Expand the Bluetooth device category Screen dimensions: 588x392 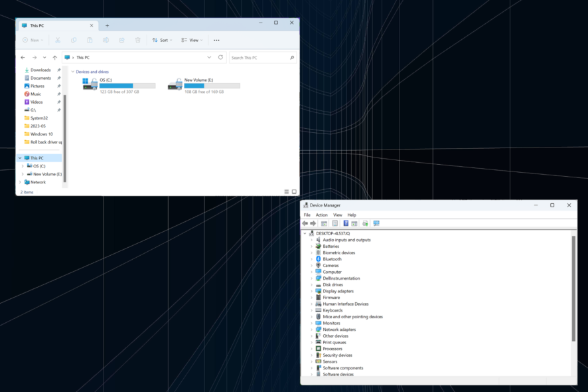[311, 259]
